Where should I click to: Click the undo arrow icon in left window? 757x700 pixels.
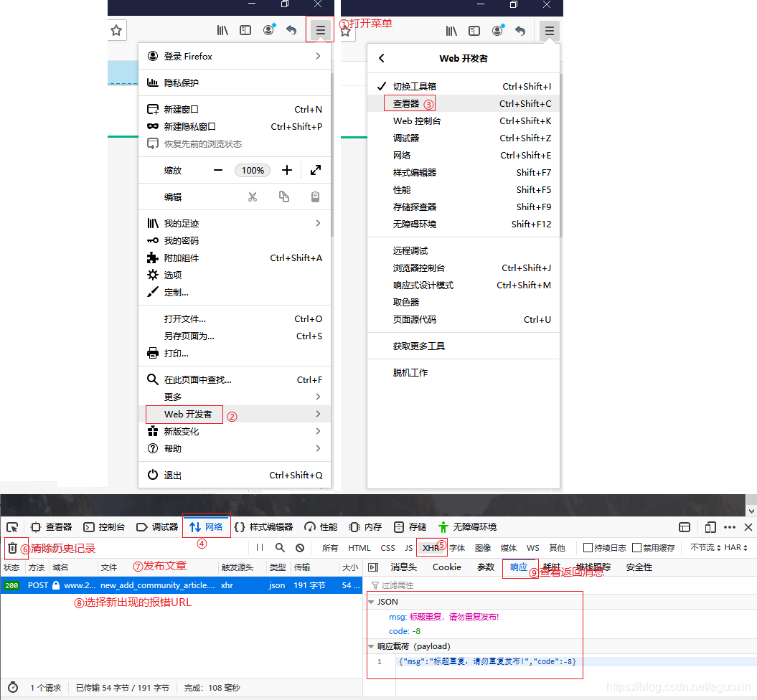click(291, 30)
